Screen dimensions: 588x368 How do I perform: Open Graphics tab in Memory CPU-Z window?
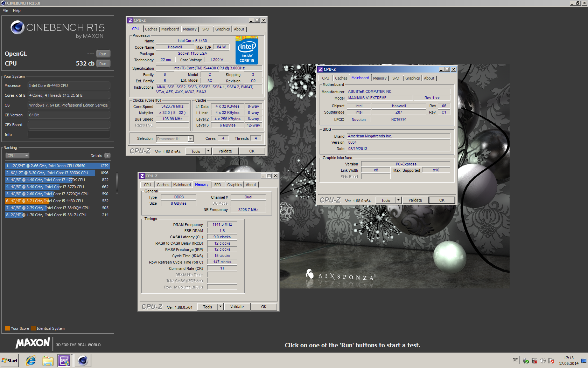234,185
